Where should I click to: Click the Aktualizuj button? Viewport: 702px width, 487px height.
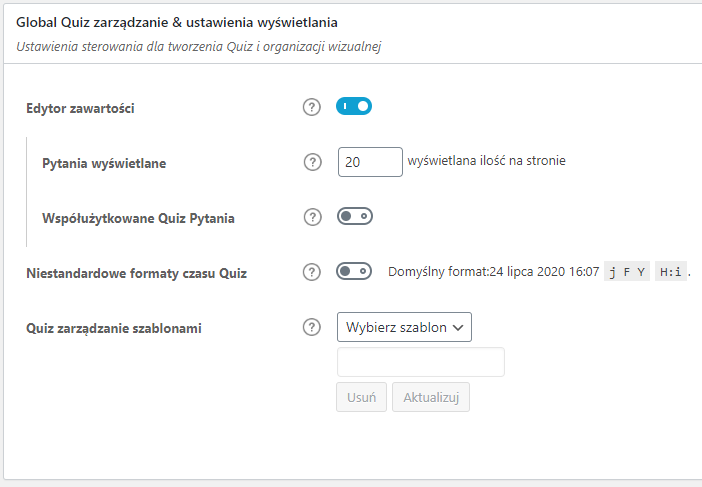pos(430,397)
